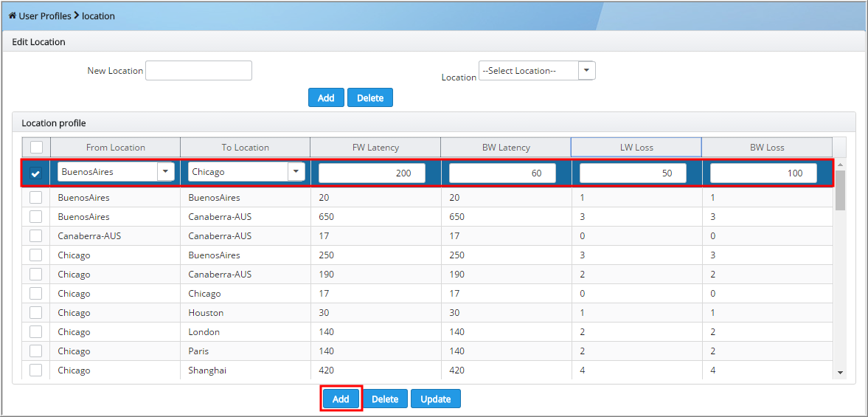Toggle the select-all header checkbox
The image size is (868, 417).
point(36,148)
